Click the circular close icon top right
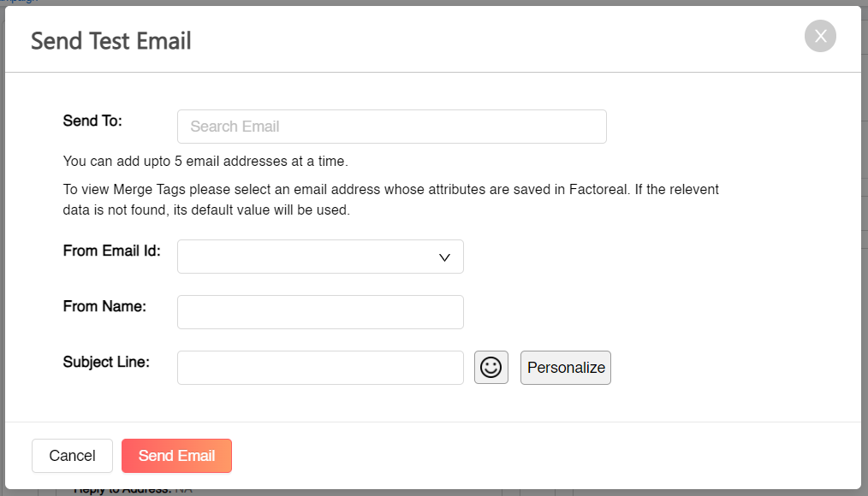This screenshot has width=868, height=496. [819, 36]
